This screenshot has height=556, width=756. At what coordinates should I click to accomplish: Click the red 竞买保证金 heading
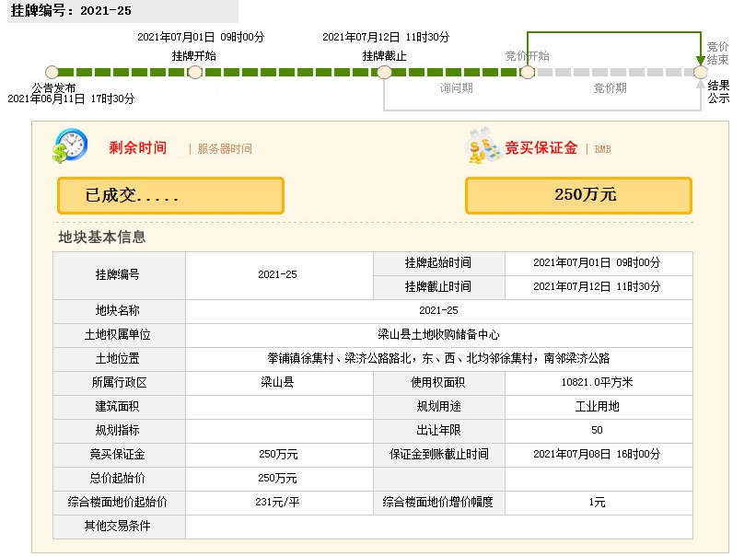541,147
